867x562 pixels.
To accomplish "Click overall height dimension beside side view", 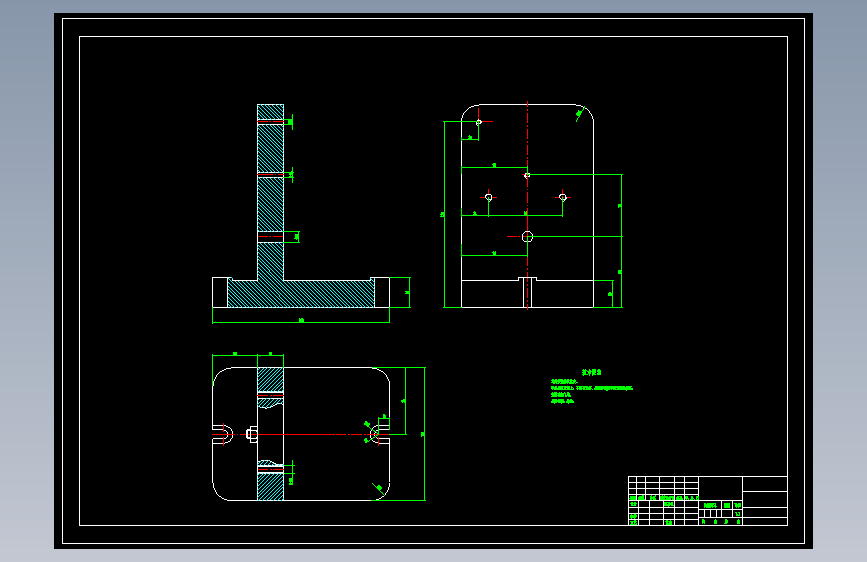I will [x=443, y=214].
